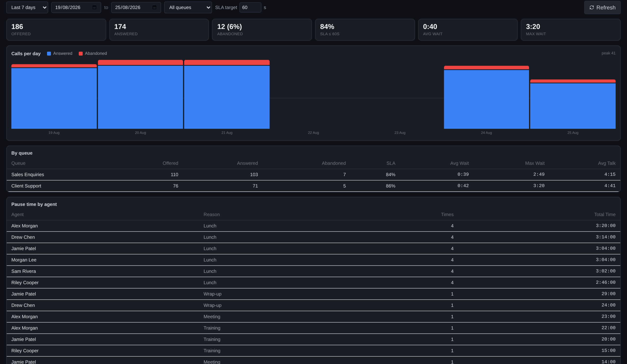
Task: Click the 84% SLA card
Action: (x=365, y=30)
